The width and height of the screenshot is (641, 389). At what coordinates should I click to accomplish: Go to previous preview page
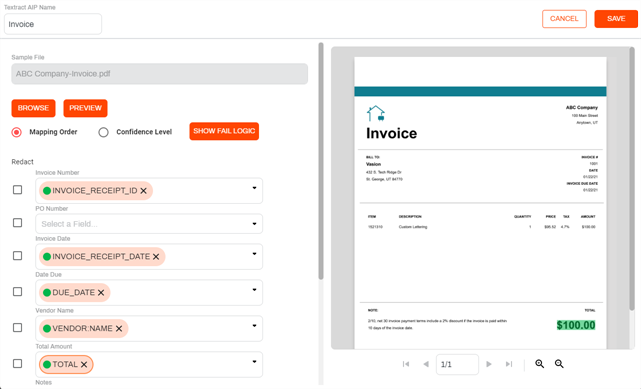pyautogui.click(x=426, y=364)
